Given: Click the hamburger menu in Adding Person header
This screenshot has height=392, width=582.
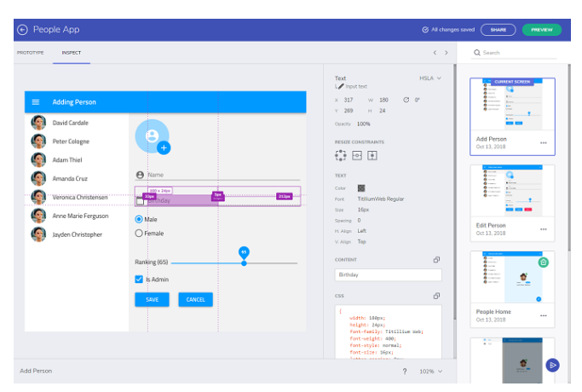Looking at the screenshot, I should coord(36,102).
